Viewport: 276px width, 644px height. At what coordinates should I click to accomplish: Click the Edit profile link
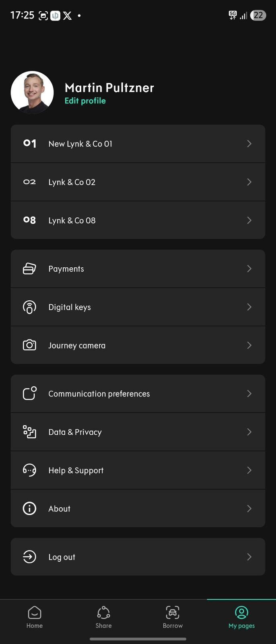[85, 101]
